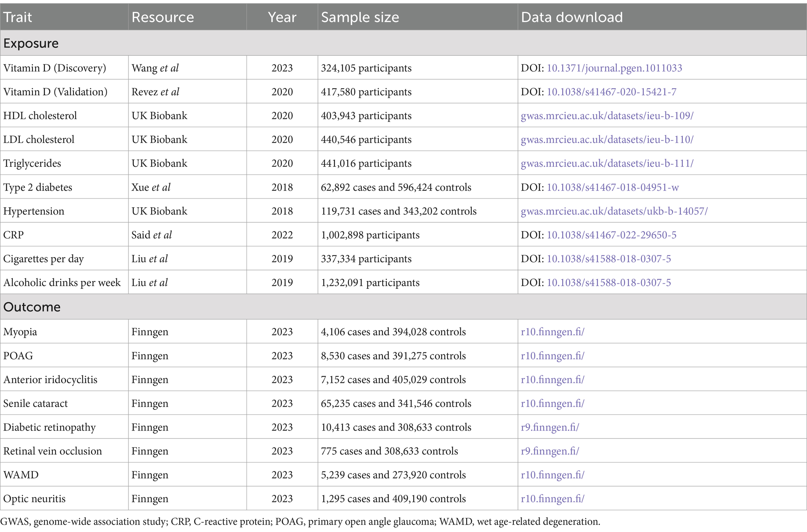Viewport: 807px width, 532px height.
Task: Select the Diabetic retinopathy trait cell
Action: coord(64,427)
